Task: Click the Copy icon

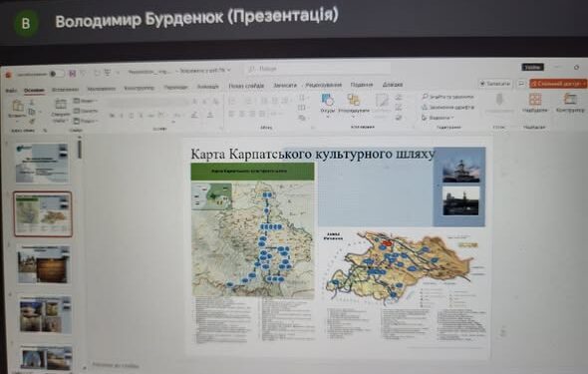Action: pos(32,112)
